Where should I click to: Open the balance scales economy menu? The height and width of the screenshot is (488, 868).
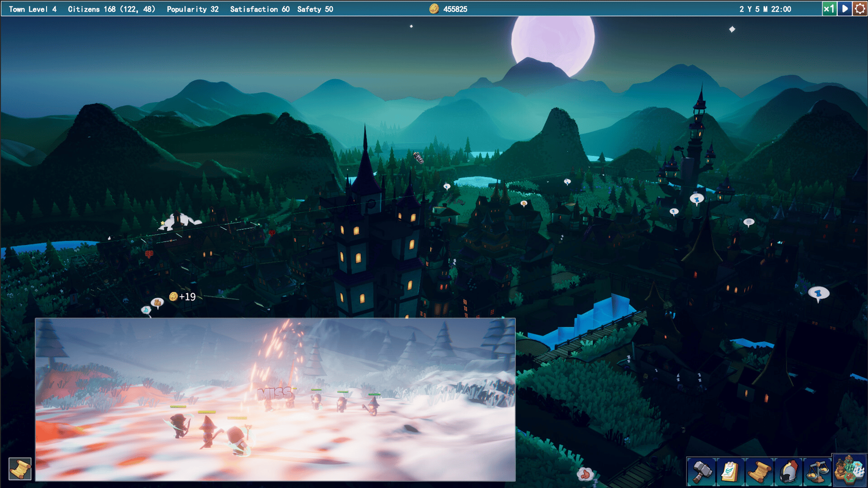(x=817, y=472)
